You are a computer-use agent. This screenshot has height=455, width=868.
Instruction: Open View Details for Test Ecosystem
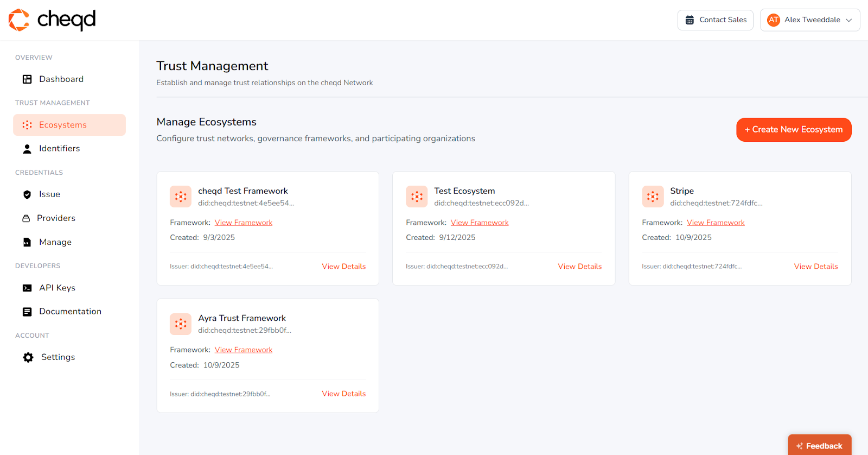click(x=579, y=267)
